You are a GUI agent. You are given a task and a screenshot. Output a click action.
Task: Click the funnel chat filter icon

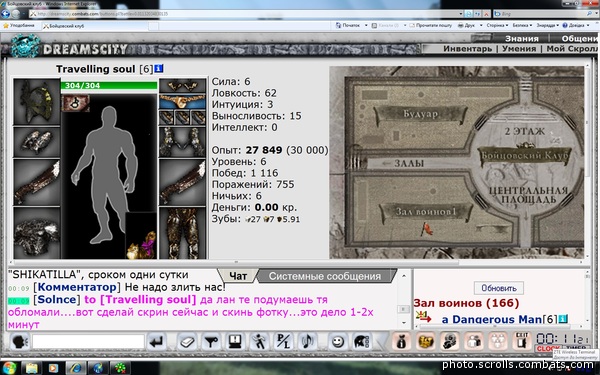[211, 341]
